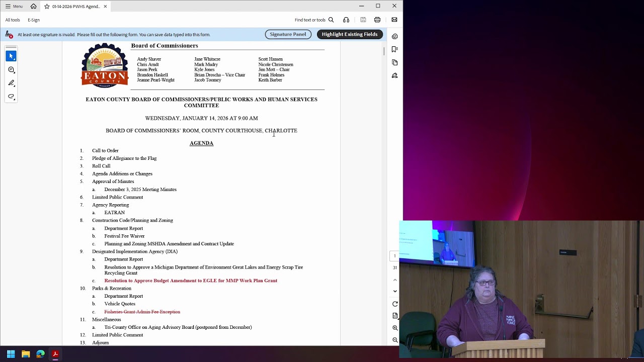The image size is (644, 362).
Task: Click the underlined AGENDA heading
Action: [x=201, y=143]
